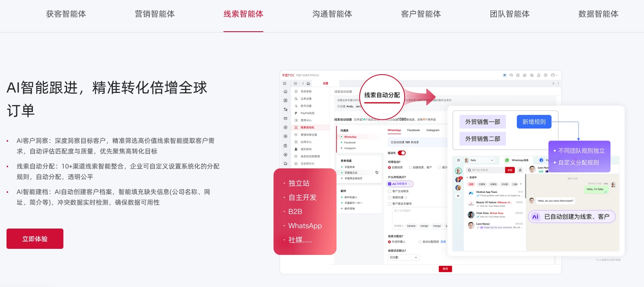
Task: Click the 立即体验 button
Action: tap(35, 239)
